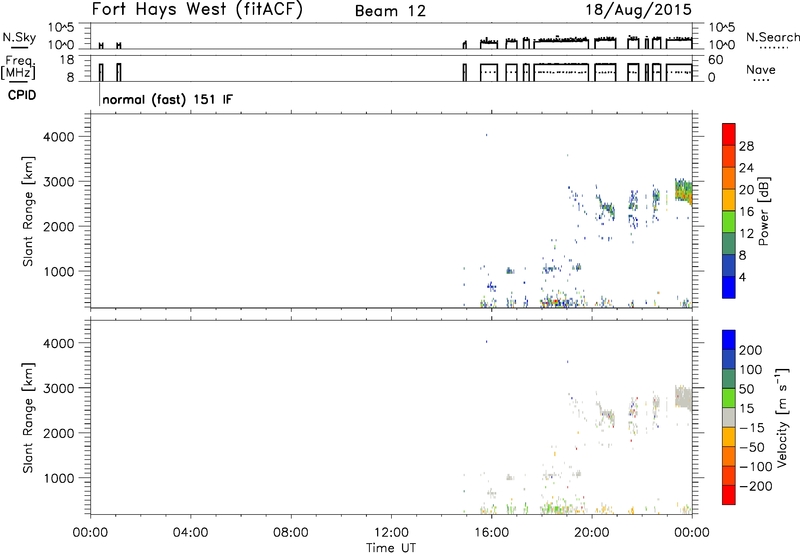Image resolution: width=800 pixels, height=554 pixels.
Task: Select the '60' Nave axis tick label
Action: click(x=715, y=60)
